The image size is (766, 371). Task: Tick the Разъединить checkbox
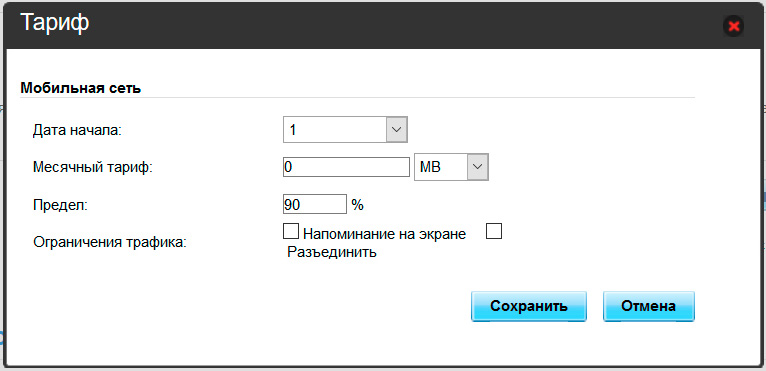pos(494,231)
